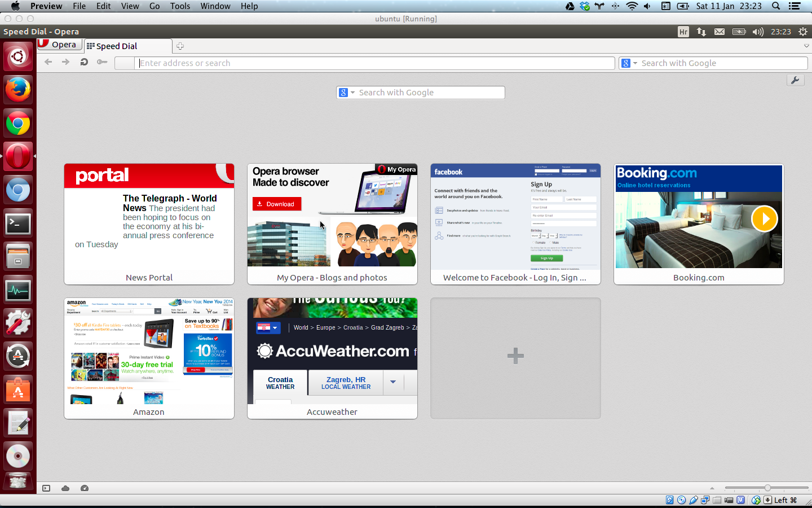The height and width of the screenshot is (508, 812).
Task: Open the Apple menu
Action: click(15, 6)
